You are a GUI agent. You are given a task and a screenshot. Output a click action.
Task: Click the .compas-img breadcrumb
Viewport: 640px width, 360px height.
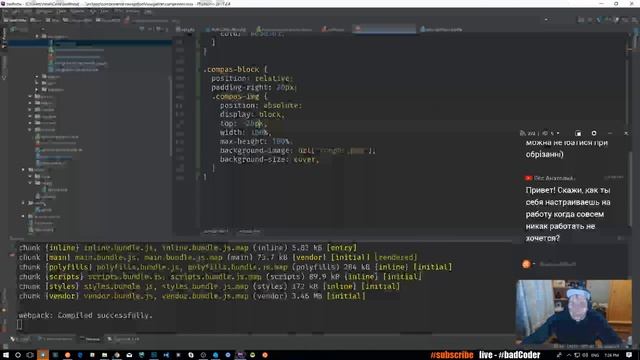point(249,231)
